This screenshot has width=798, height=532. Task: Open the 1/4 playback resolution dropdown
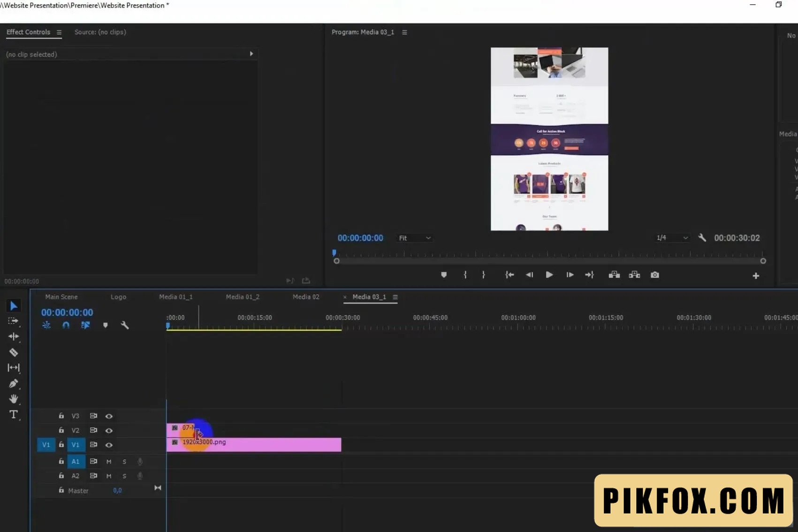tap(672, 238)
